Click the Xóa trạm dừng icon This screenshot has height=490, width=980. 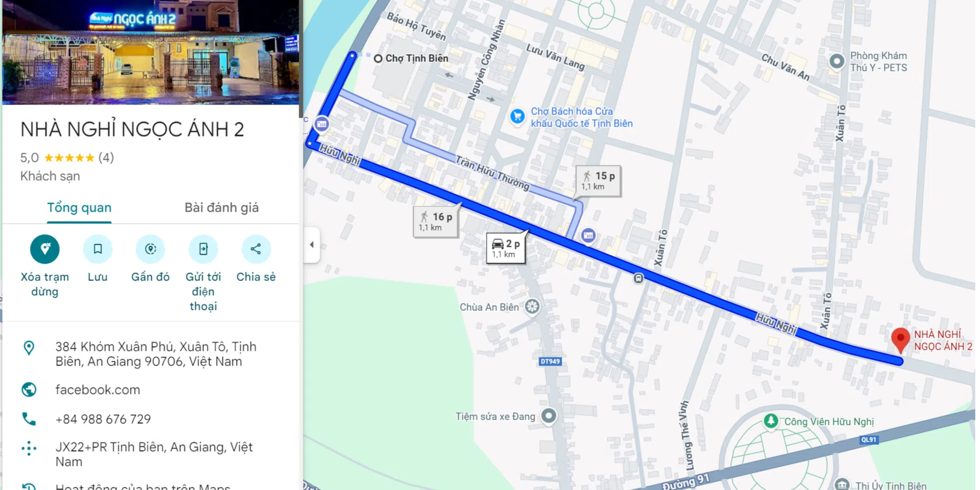pyautogui.click(x=45, y=249)
